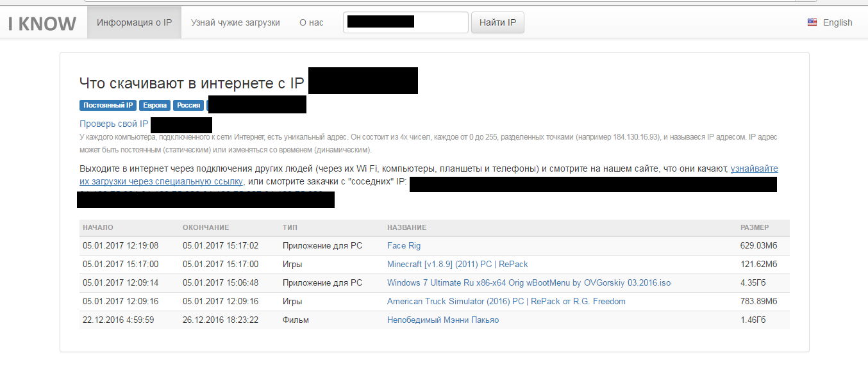868x367 pixels.
Task: Switch language via English link
Action: click(837, 22)
